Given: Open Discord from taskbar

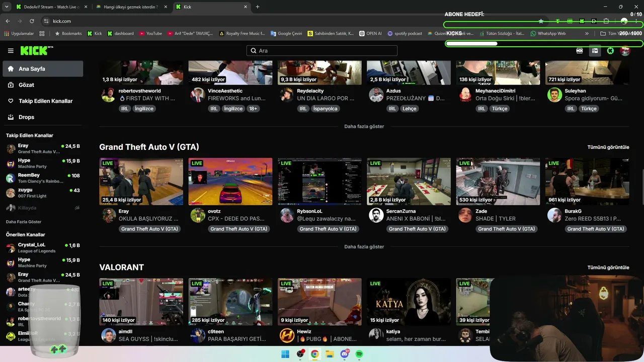Looking at the screenshot, I should click(x=345, y=354).
